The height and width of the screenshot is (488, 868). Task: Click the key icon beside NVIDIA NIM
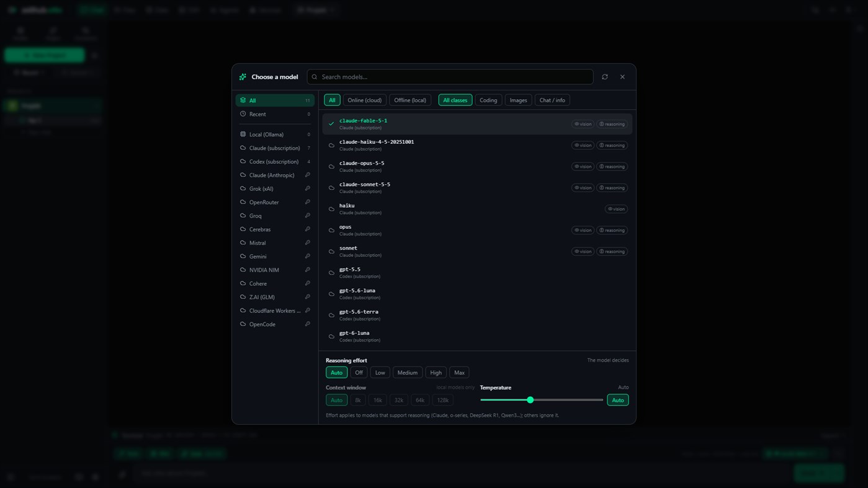click(x=307, y=270)
